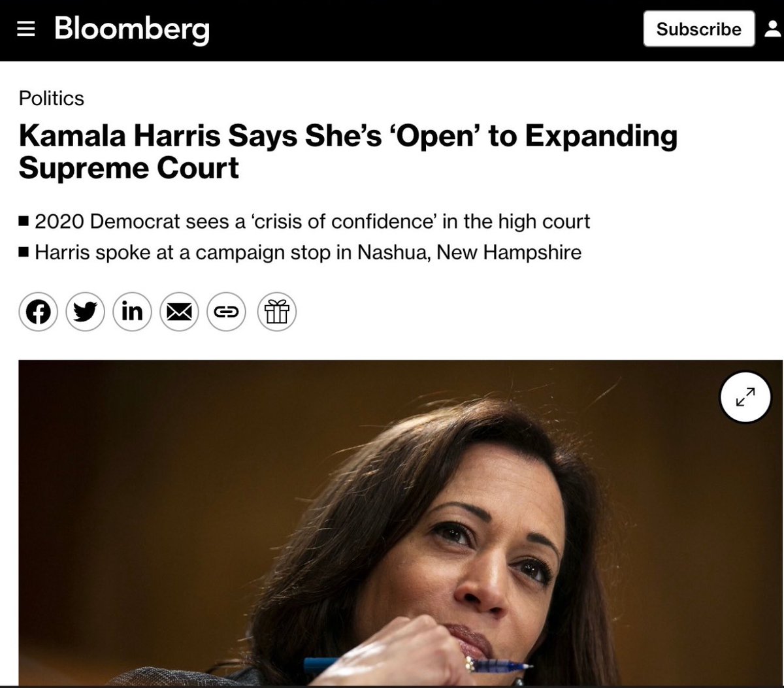Copy the article link with the chain icon
Viewport: 784px width, 688px height.
coord(226,310)
